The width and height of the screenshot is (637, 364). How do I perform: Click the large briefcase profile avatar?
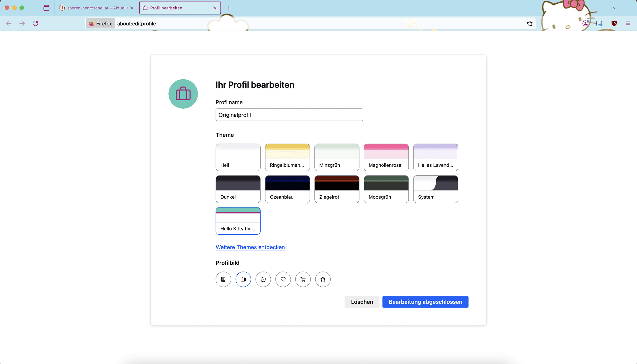click(183, 94)
